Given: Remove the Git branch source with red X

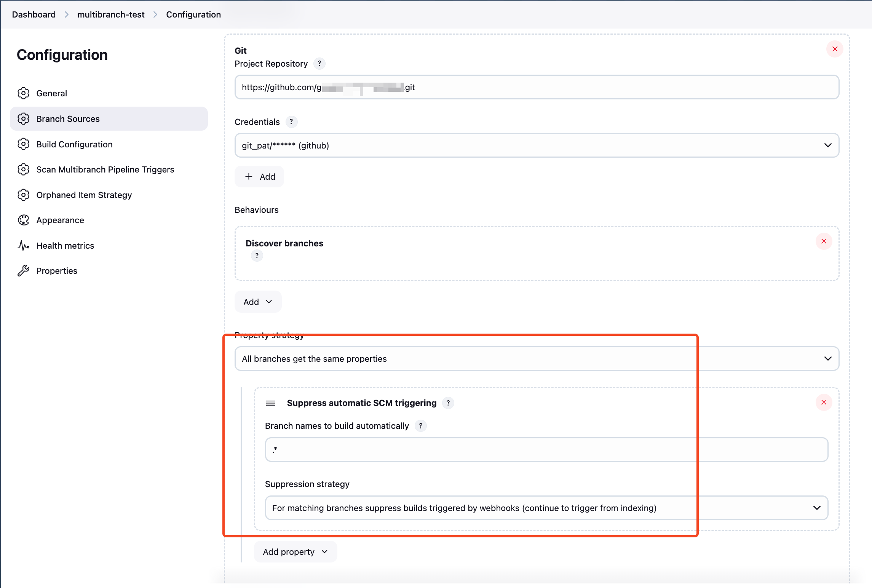Looking at the screenshot, I should (x=835, y=49).
